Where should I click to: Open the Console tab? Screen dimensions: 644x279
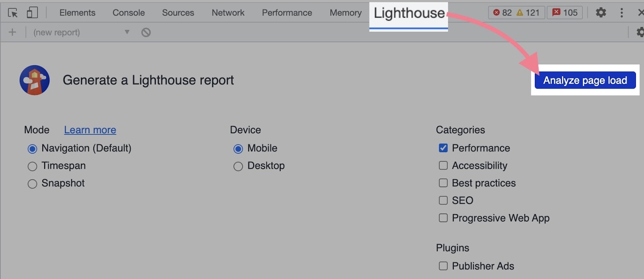click(128, 13)
